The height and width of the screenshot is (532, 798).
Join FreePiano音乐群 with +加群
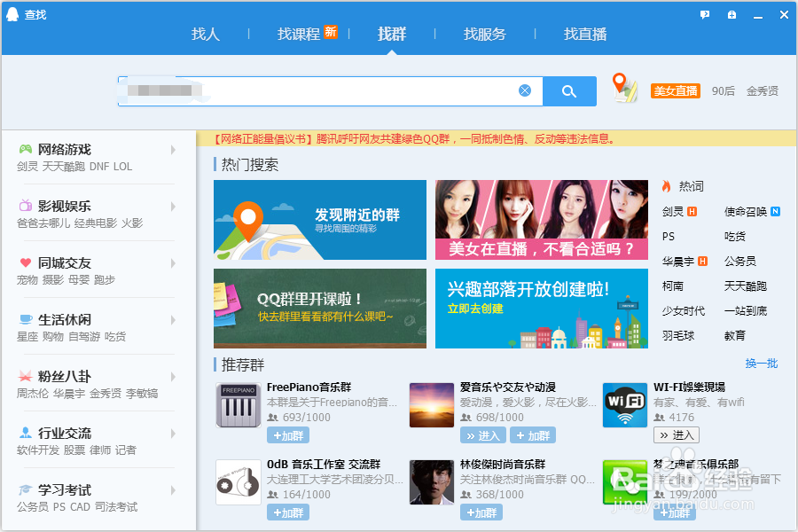tap(288, 435)
